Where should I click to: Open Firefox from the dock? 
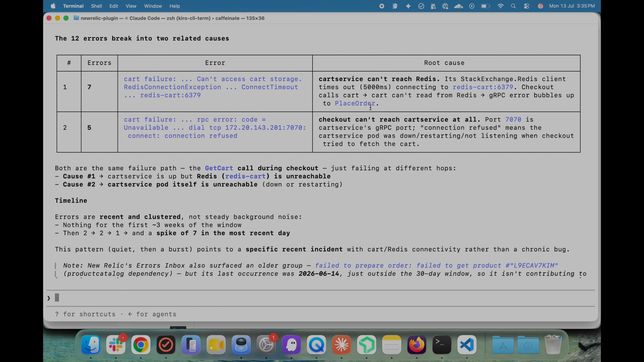point(417,345)
